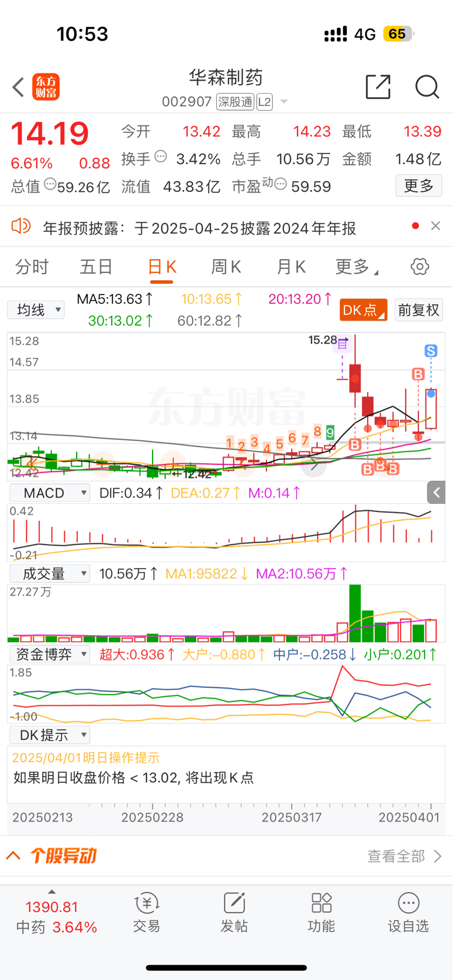Open the 成交量 indicator dropdown

tap(49, 573)
